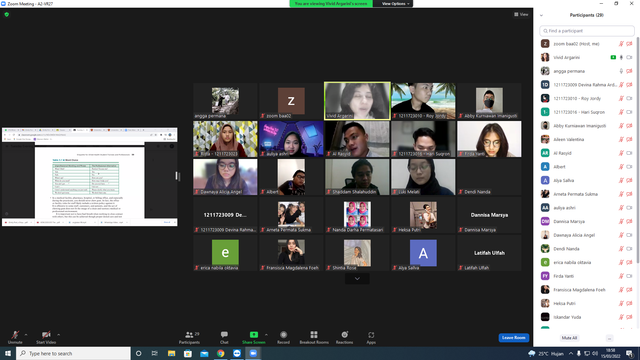Select the Shintia Rose video tile
The image size is (640, 360).
click(x=357, y=253)
